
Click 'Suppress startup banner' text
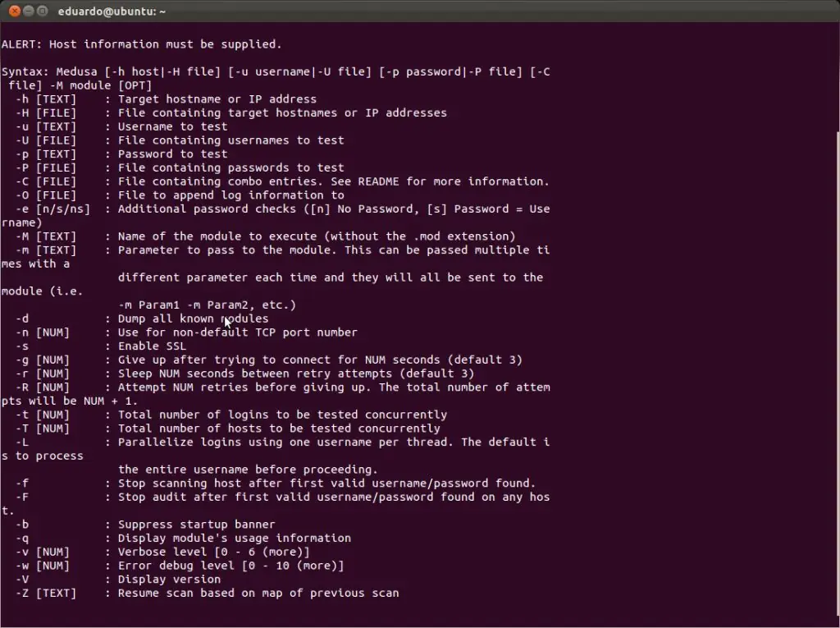[196, 525]
